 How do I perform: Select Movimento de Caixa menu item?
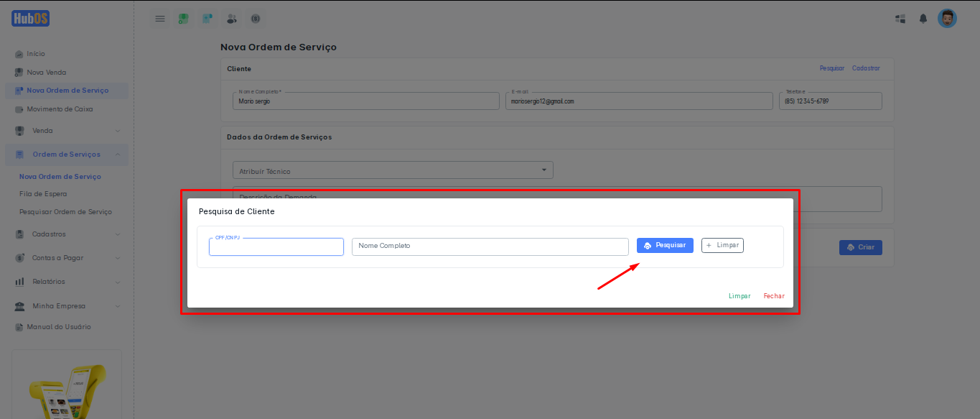60,109
